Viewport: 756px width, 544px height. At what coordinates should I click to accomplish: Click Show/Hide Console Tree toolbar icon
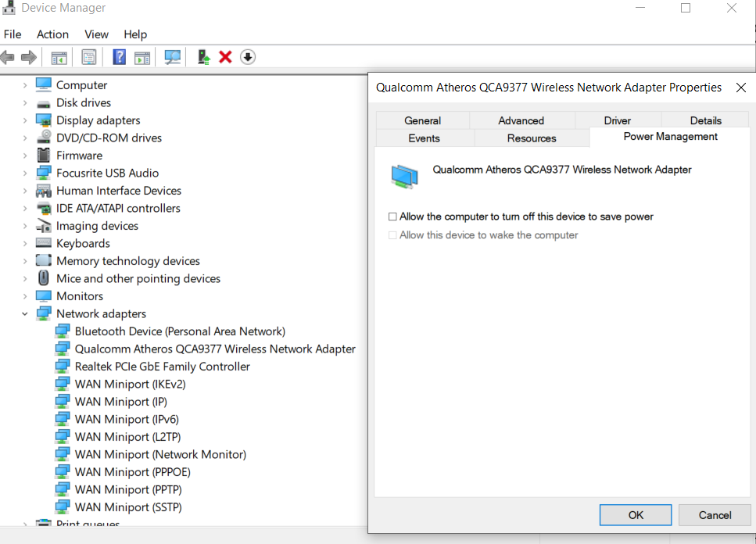tap(59, 58)
